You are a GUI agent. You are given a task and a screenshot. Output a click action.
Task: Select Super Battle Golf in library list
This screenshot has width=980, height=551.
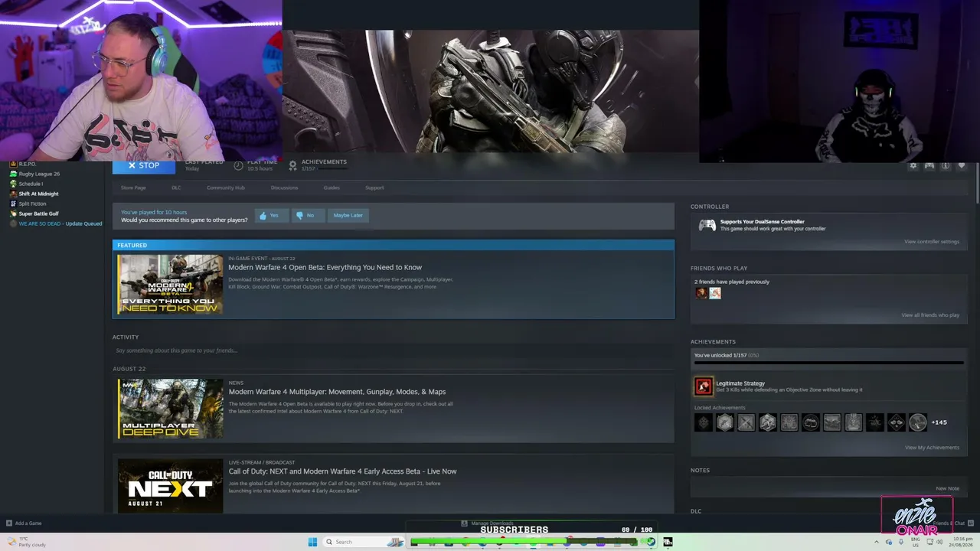(39, 214)
